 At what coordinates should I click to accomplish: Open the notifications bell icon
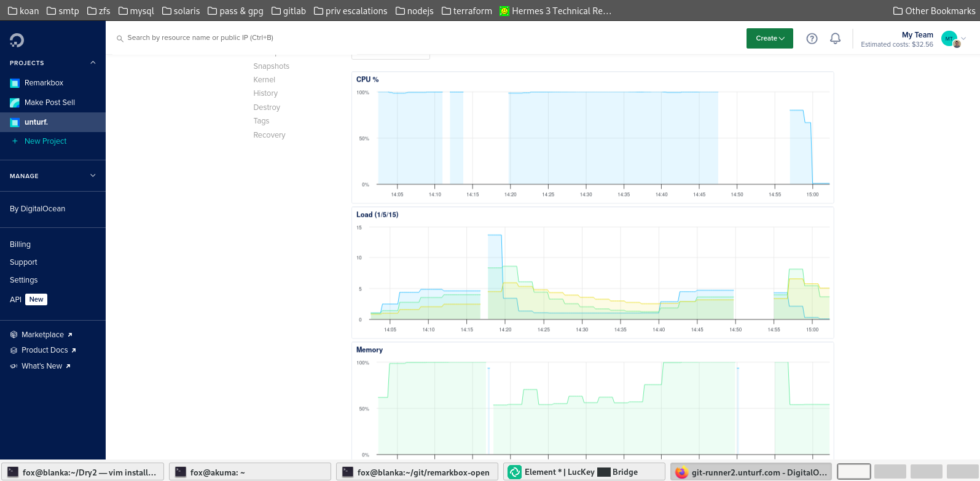tap(835, 39)
